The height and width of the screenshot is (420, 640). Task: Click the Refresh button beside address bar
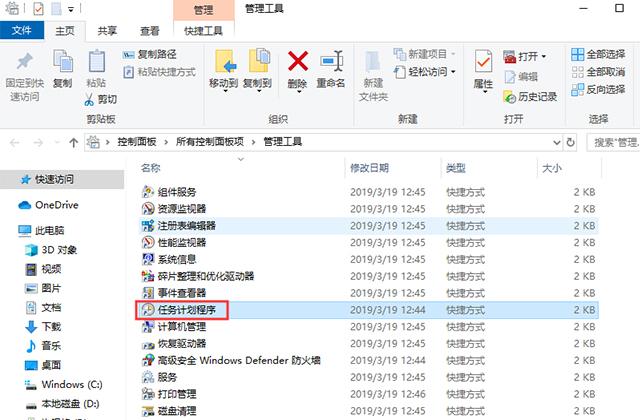pos(570,142)
